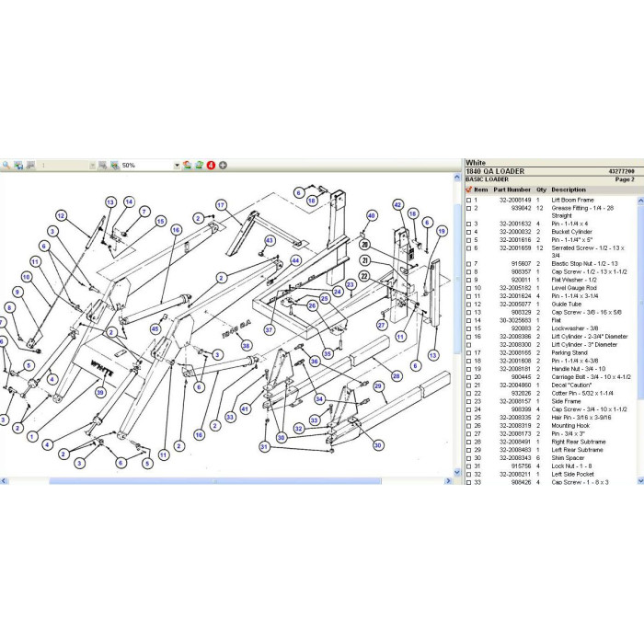
Task: Open the 50% zoom level dropdown
Action: coord(177,166)
